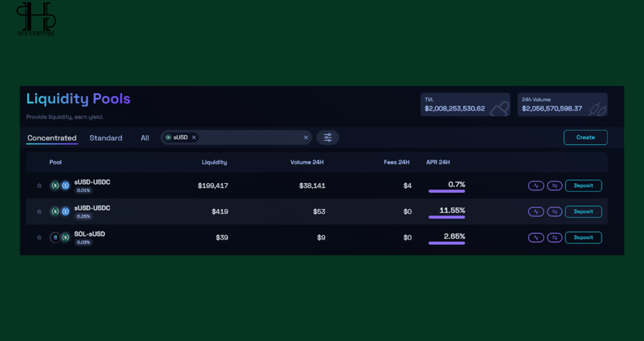644x341 pixels.
Task: Click APR bar under 2.65%
Action: pos(447,243)
